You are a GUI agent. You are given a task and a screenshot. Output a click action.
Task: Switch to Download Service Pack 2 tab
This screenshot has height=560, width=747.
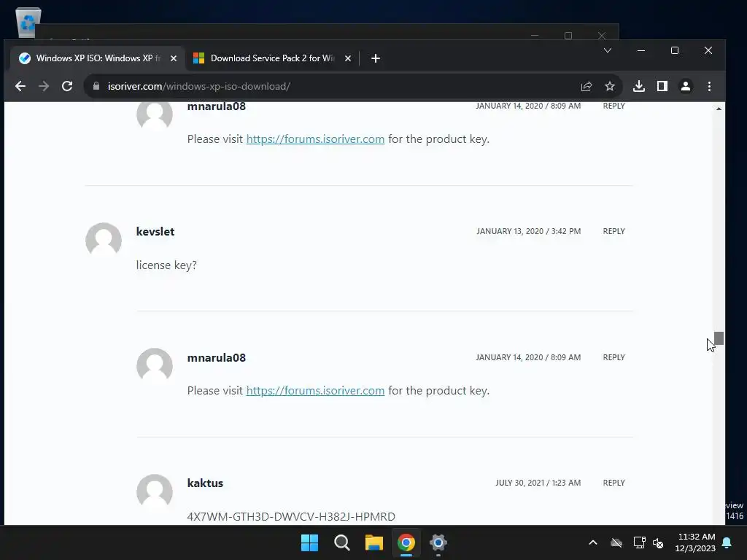(x=271, y=58)
